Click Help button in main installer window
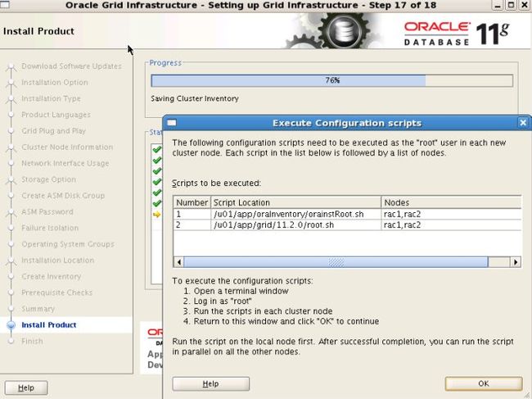The image size is (532, 399). point(26,388)
